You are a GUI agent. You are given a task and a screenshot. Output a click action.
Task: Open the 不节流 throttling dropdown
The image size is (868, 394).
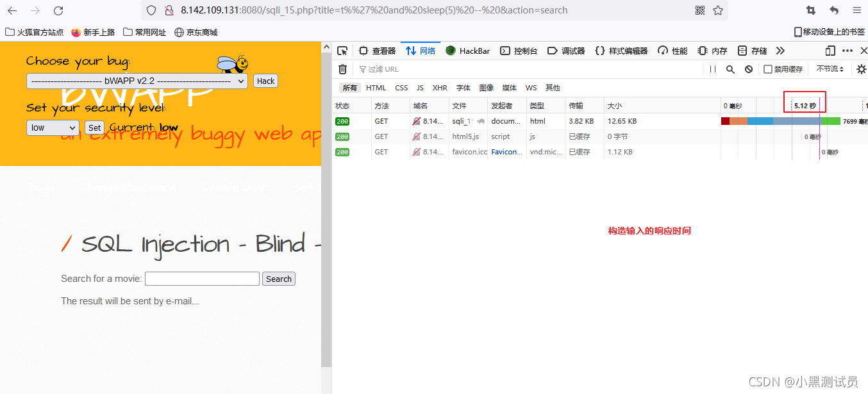(x=830, y=69)
